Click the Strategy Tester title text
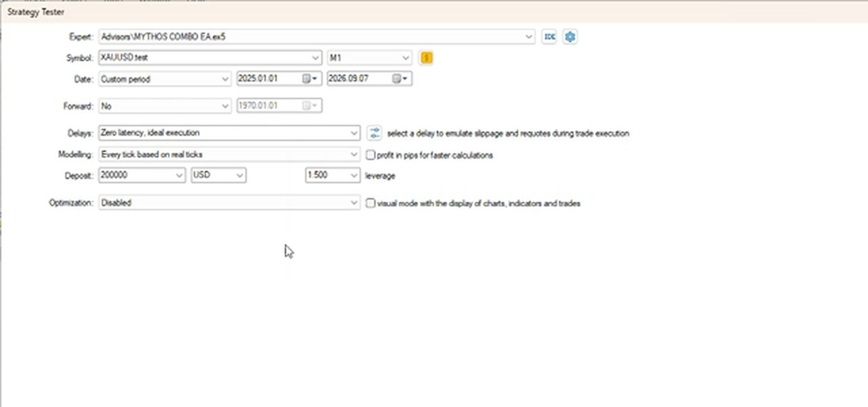Viewport: 868px width, 407px height. (x=35, y=12)
